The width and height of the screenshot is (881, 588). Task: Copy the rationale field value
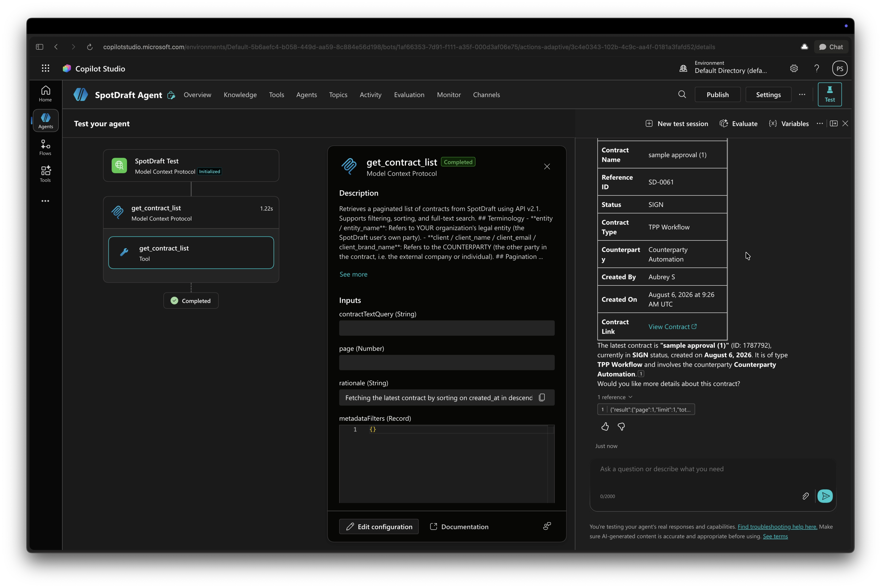pyautogui.click(x=541, y=397)
